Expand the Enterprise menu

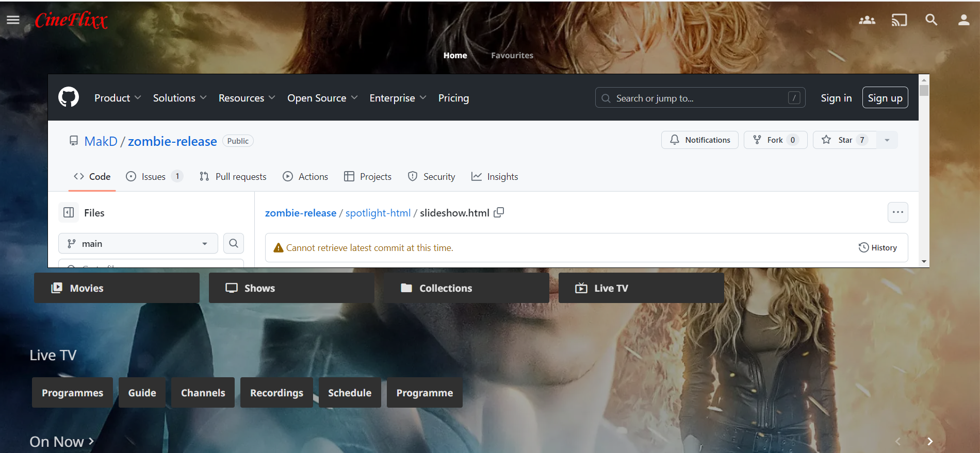pyautogui.click(x=398, y=98)
